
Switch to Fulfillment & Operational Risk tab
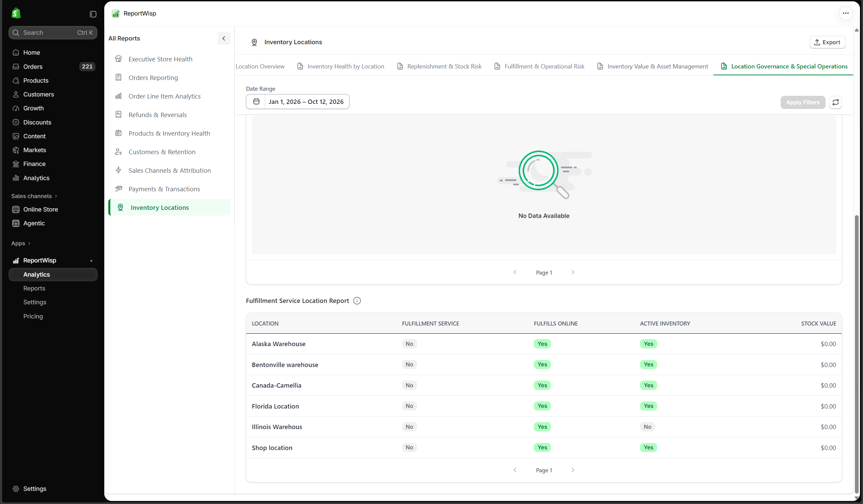point(539,66)
